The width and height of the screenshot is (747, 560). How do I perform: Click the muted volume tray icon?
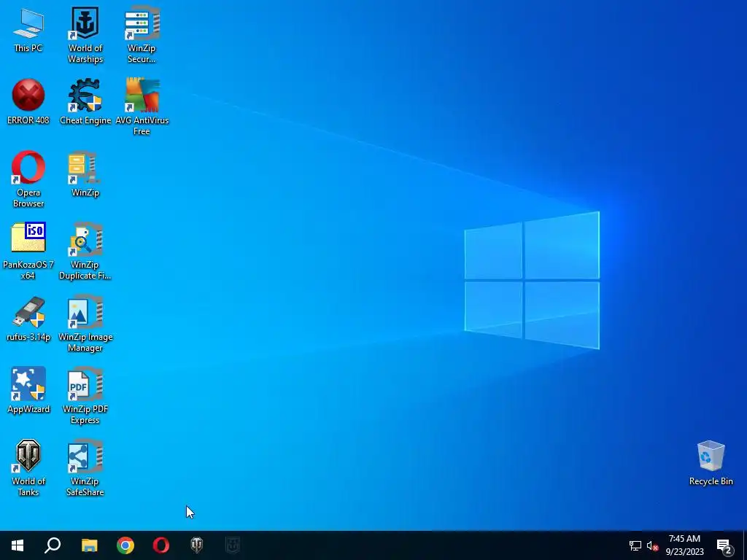[x=653, y=545]
